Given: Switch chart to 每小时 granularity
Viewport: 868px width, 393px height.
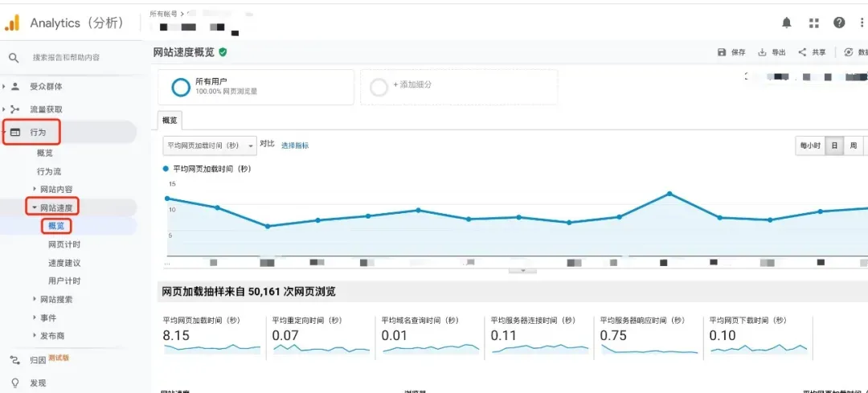Looking at the screenshot, I should click(x=810, y=146).
